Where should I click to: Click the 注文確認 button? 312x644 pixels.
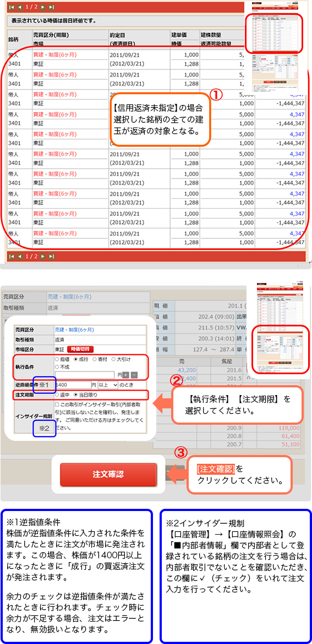tap(108, 474)
